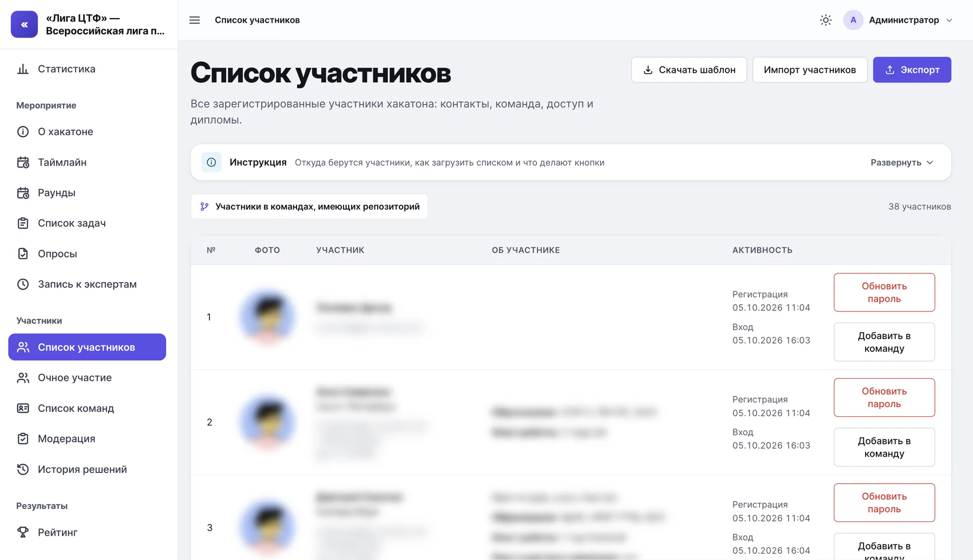Click the АКТИВНОСТЬ column header
The height and width of the screenshot is (560, 973).
762,250
